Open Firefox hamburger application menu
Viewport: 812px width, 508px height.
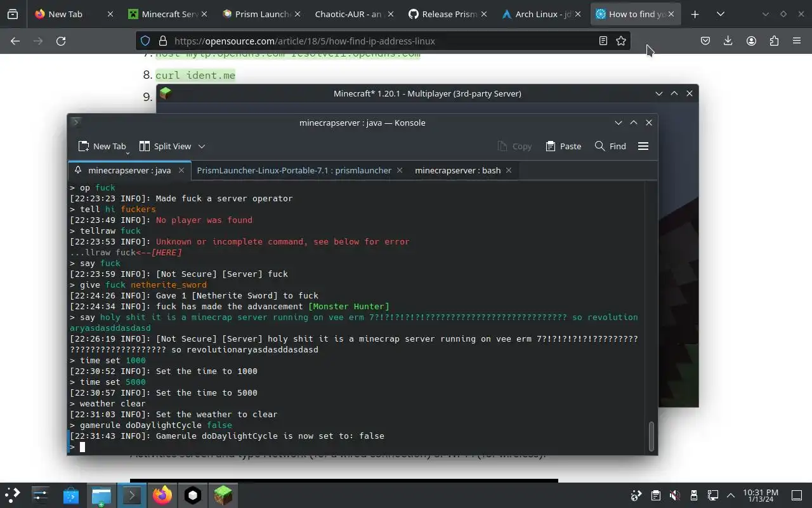click(797, 41)
